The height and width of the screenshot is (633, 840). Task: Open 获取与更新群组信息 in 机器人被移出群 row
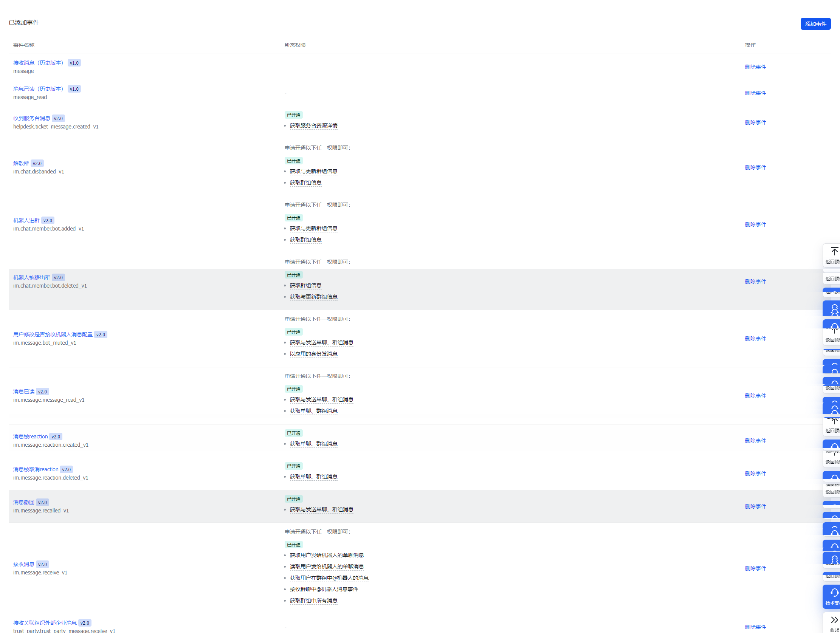313,297
